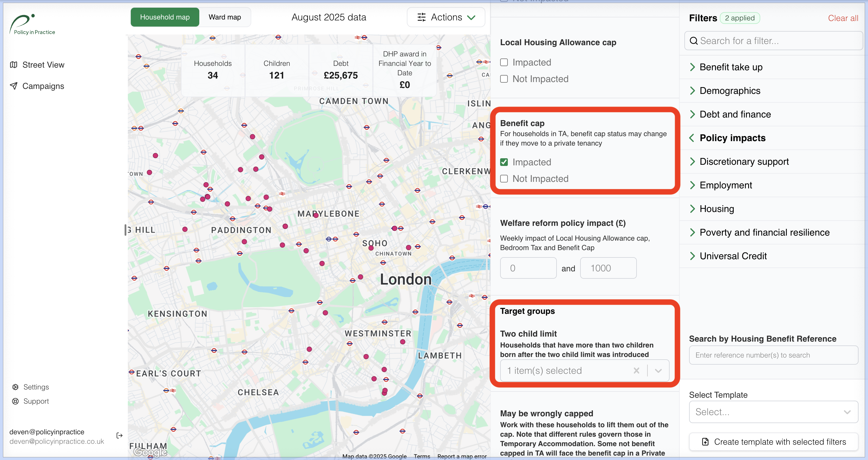Switch to the Ward map tab
The width and height of the screenshot is (868, 460).
224,17
